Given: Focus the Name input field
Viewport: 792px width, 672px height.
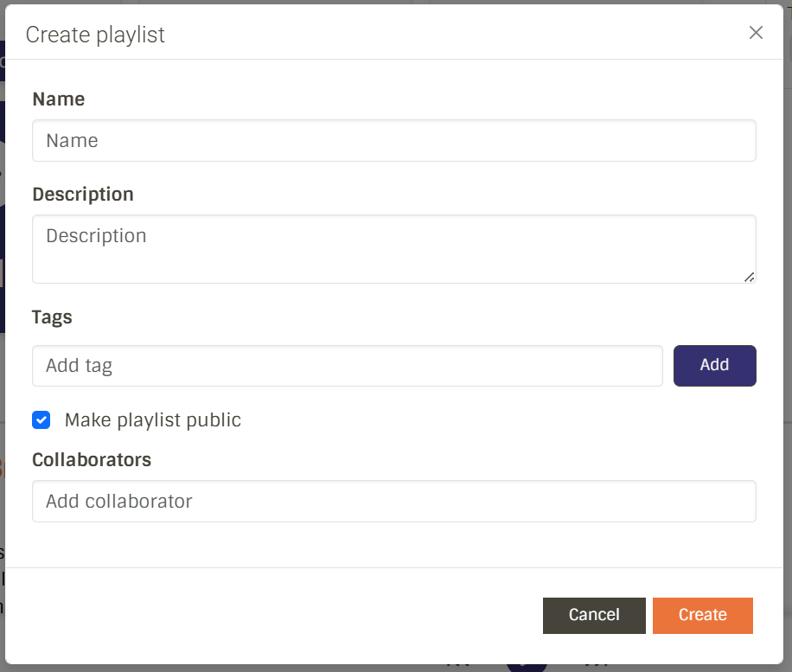Looking at the screenshot, I should 393,141.
